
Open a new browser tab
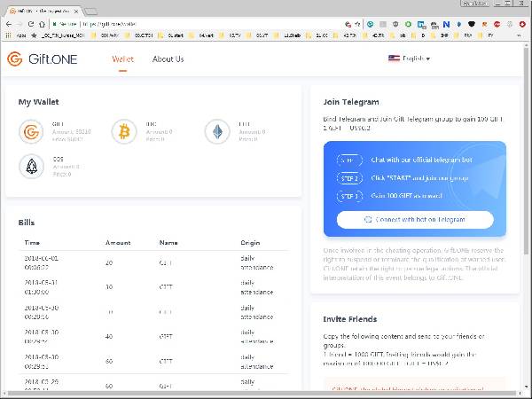tap(90, 12)
